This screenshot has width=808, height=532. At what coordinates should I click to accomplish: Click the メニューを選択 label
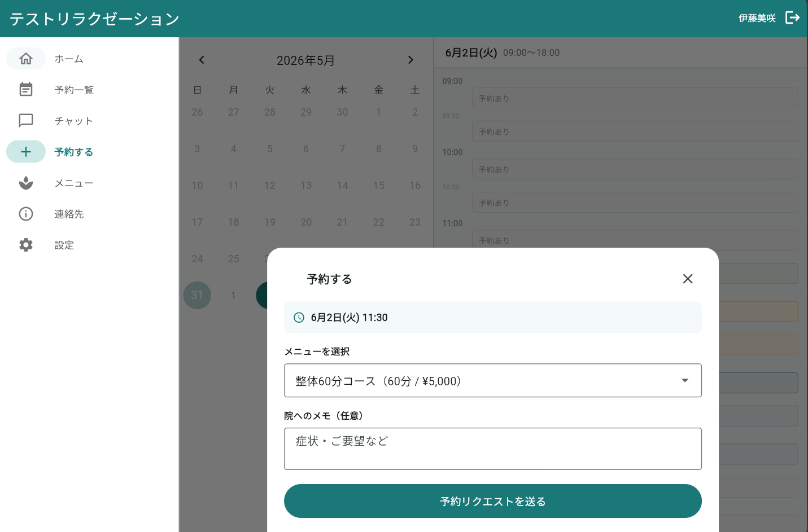click(x=317, y=351)
